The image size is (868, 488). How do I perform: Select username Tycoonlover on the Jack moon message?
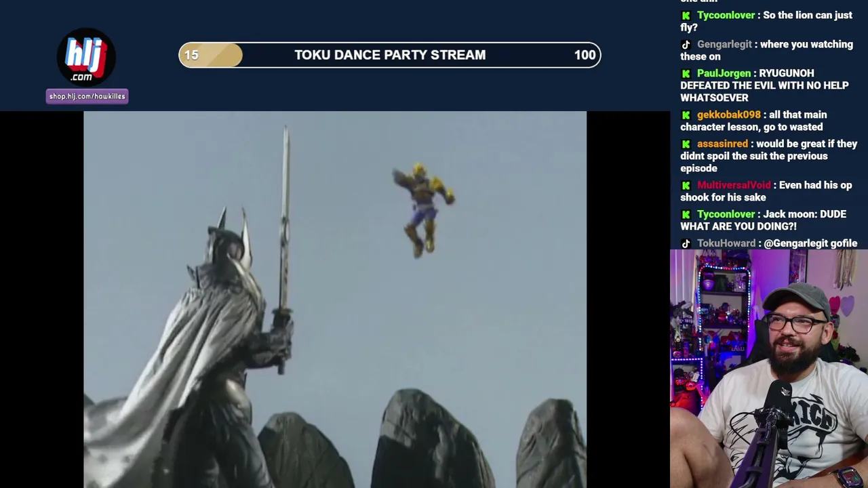pyautogui.click(x=726, y=215)
